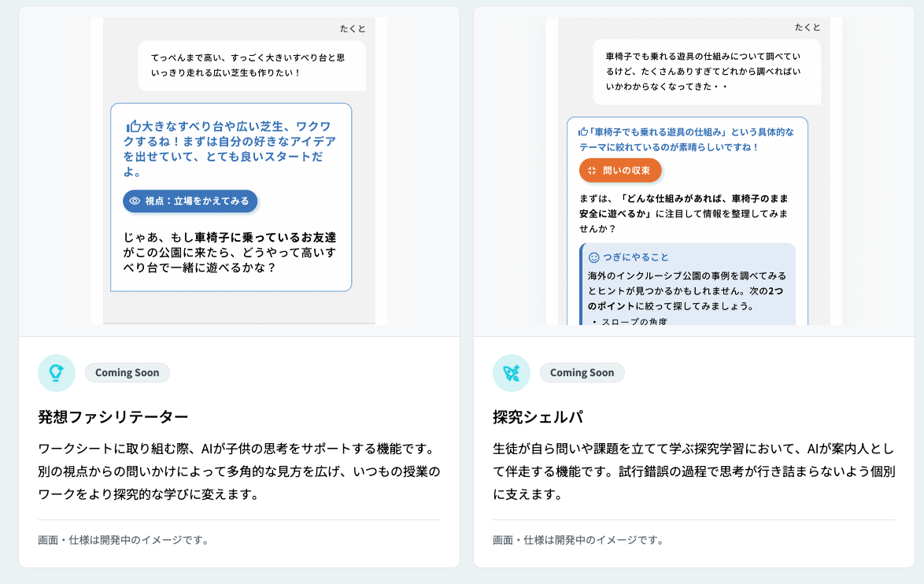Click AI praise about 具体的なテーマ
Screen dimensions: 924x584
(686, 139)
